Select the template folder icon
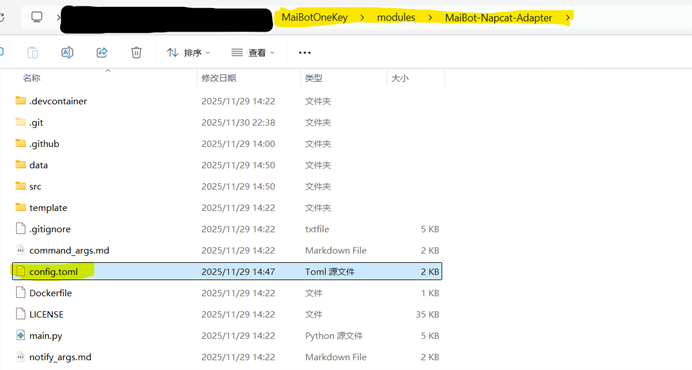The width and height of the screenshot is (692, 370). [20, 207]
